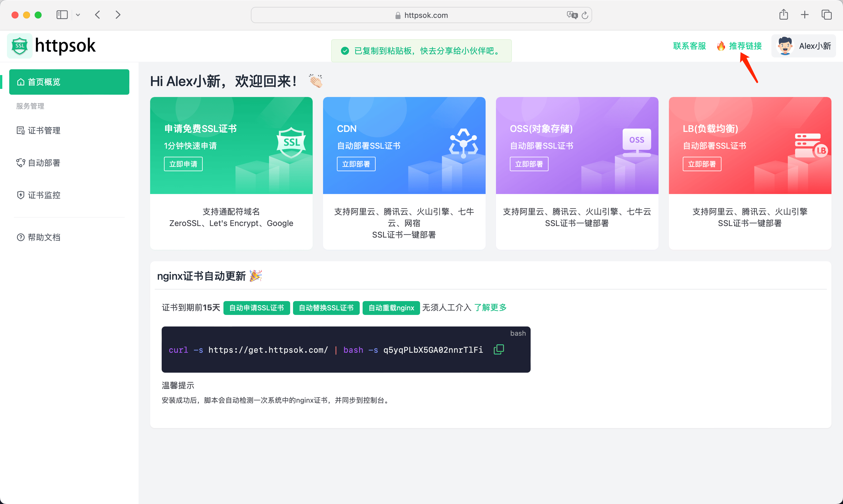Copy the curl command via copy icon
This screenshot has height=504, width=843.
tap(499, 349)
